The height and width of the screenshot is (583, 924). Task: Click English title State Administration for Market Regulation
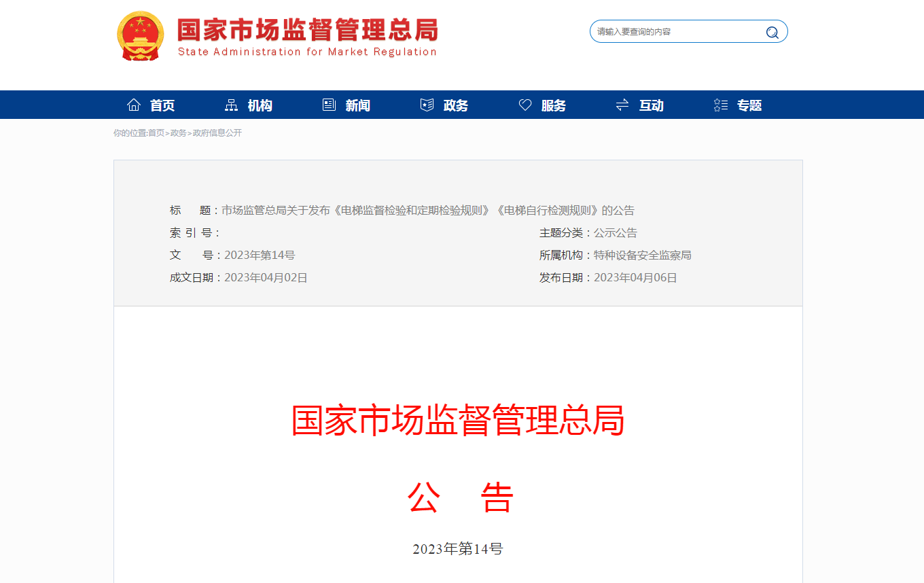pos(307,52)
